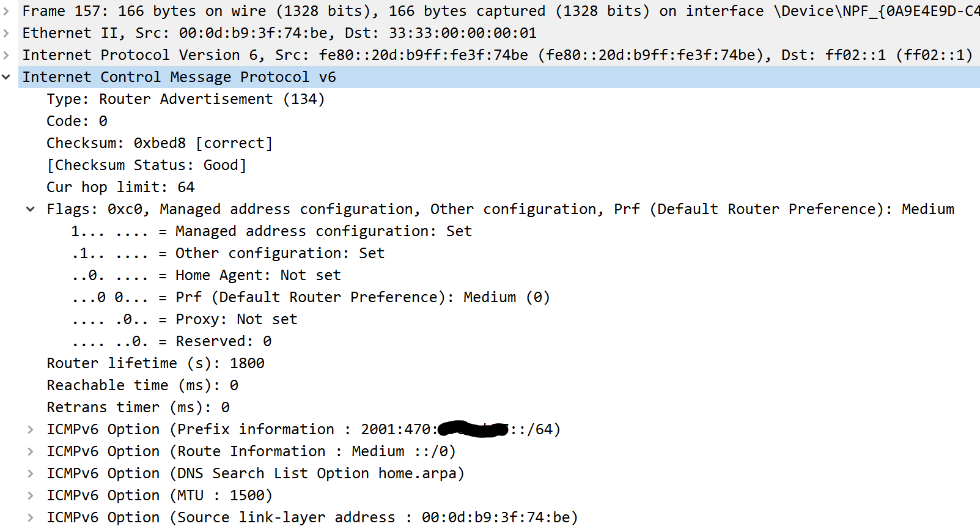The image size is (980, 529).
Task: Expand DNS Search List Option arrow
Action: point(31,473)
